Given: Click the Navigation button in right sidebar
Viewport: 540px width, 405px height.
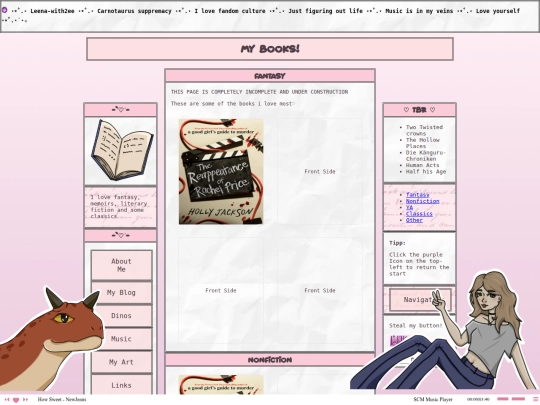Looking at the screenshot, I should click(420, 300).
